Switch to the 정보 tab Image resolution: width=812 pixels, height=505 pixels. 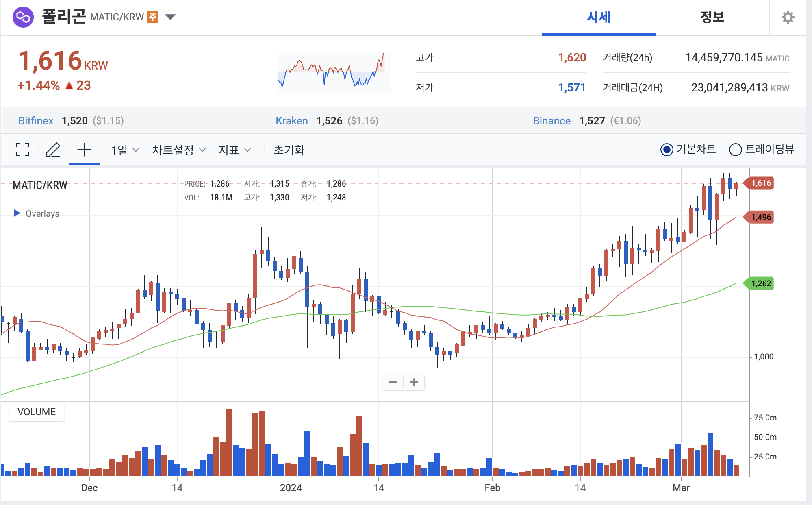pos(712,17)
